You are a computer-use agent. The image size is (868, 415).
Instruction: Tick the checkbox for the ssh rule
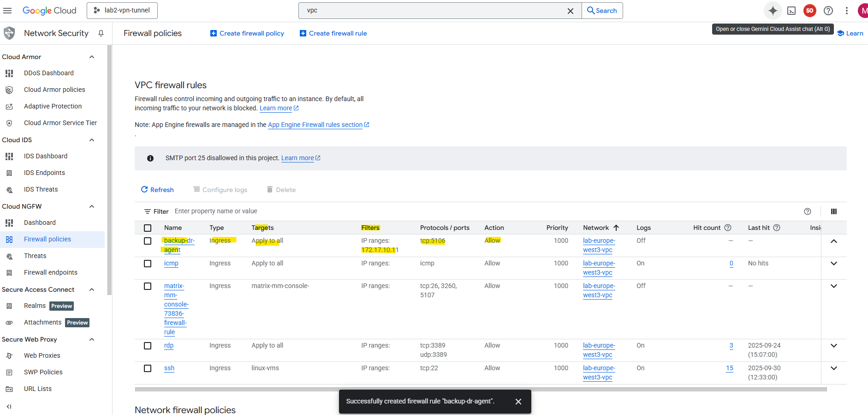tap(148, 368)
